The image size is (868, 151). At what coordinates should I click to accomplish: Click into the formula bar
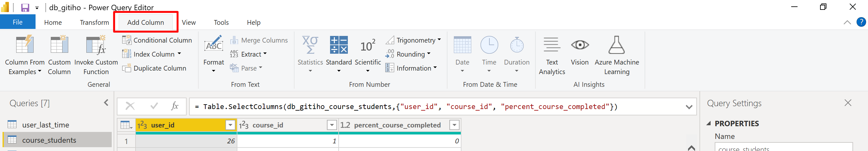coord(438,107)
